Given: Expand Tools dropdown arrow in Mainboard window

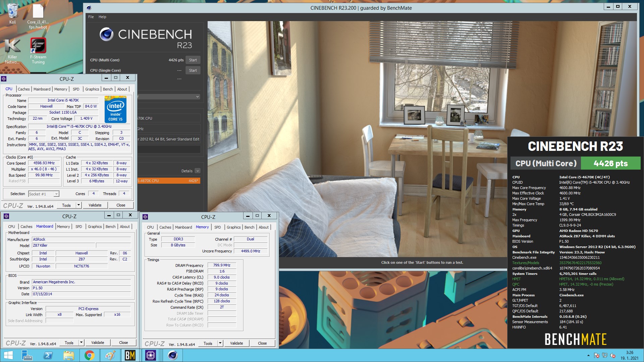Looking at the screenshot, I should pos(81,343).
